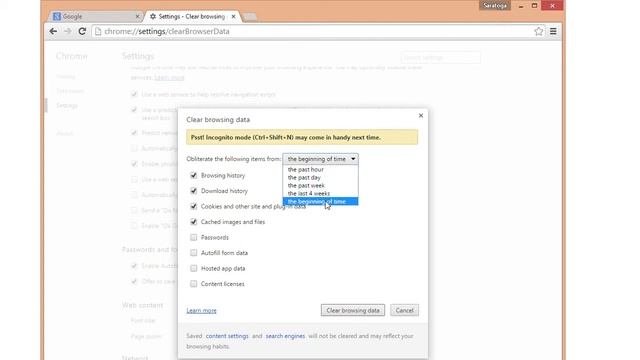The width and height of the screenshot is (640, 360).
Task: Click the address bar URL
Action: pos(167,31)
